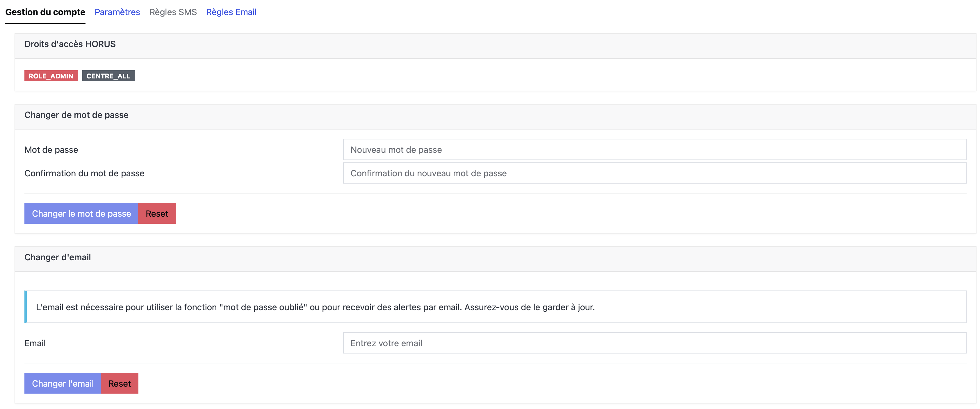Click the Mot de passe label
Viewport: 980px width, 409px height.
pyautogui.click(x=51, y=149)
